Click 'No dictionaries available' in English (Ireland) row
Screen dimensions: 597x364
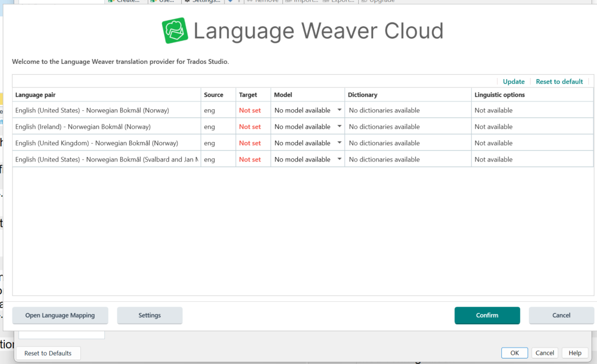pyautogui.click(x=384, y=127)
